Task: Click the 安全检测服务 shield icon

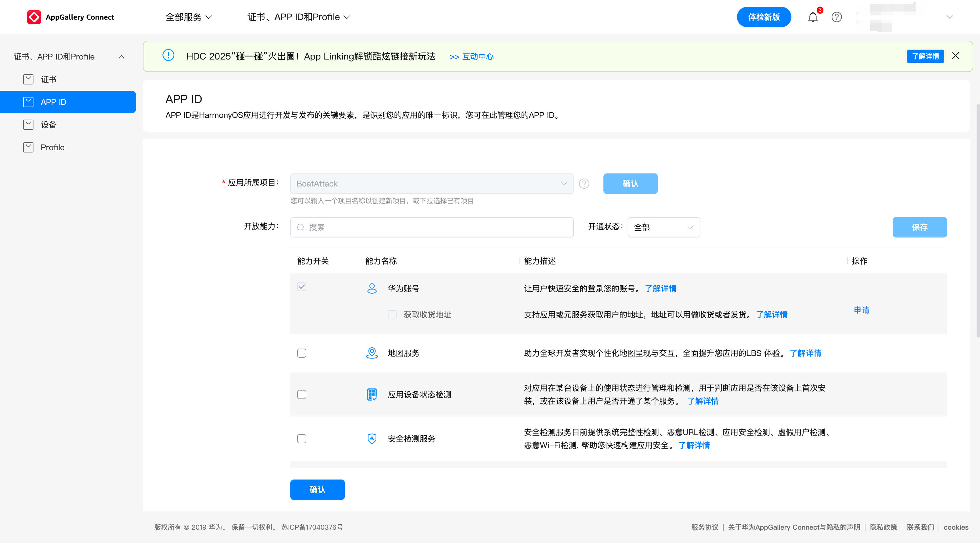Action: point(372,438)
